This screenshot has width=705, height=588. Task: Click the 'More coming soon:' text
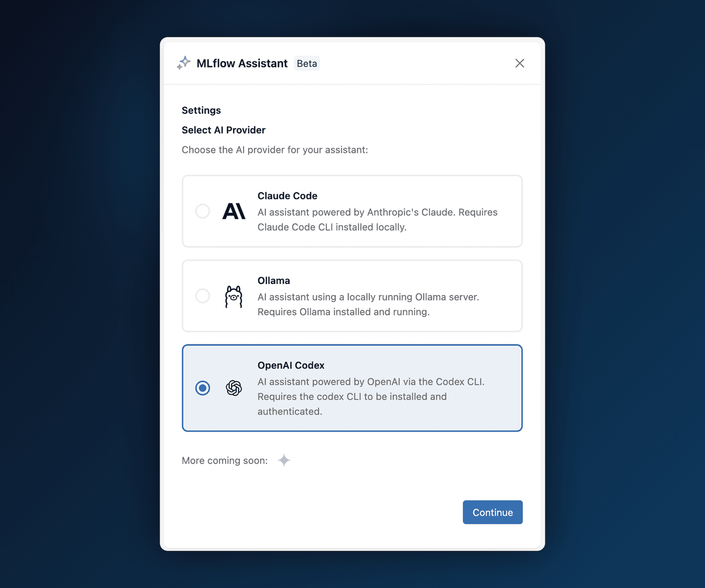tap(225, 461)
